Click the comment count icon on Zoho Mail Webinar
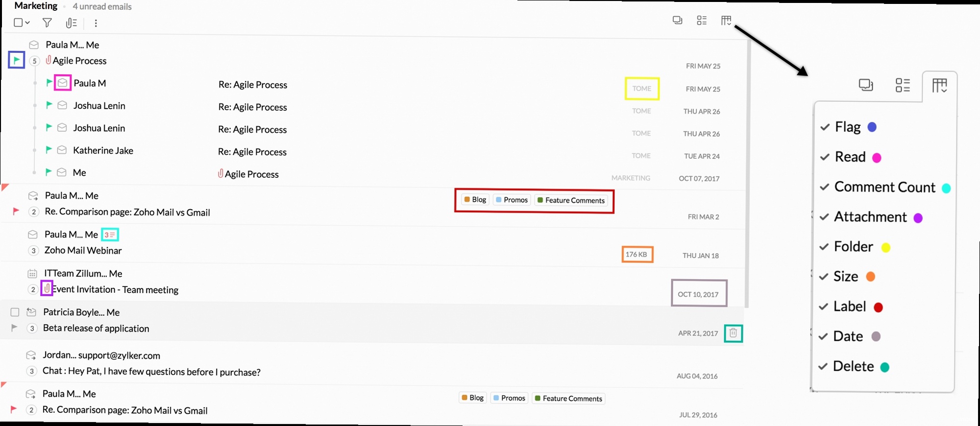 [x=110, y=235]
